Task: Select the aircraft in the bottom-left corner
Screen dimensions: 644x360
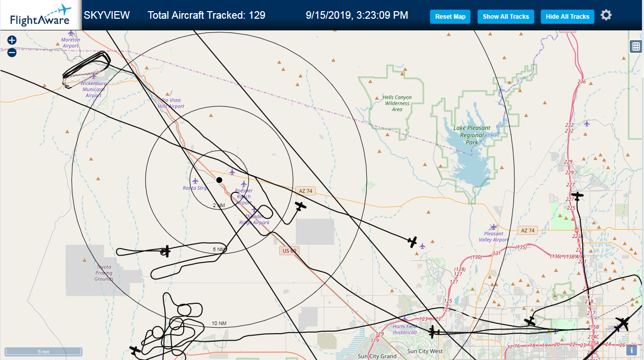Action: (x=135, y=349)
